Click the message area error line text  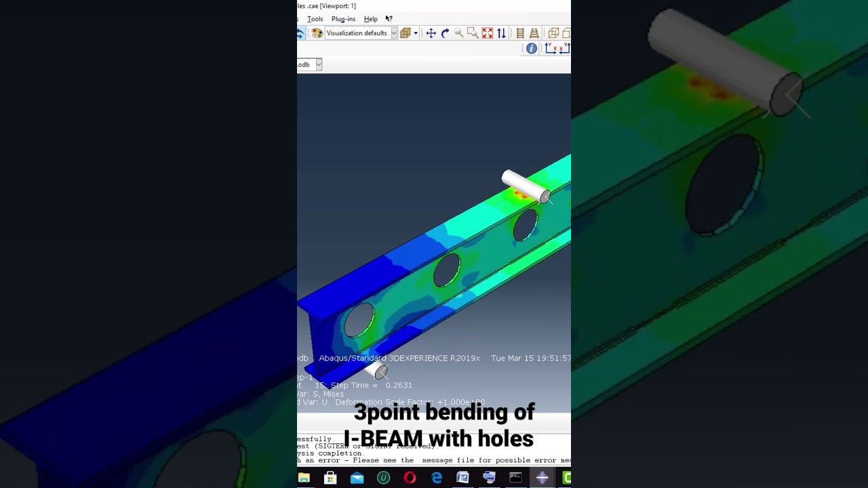click(434, 460)
